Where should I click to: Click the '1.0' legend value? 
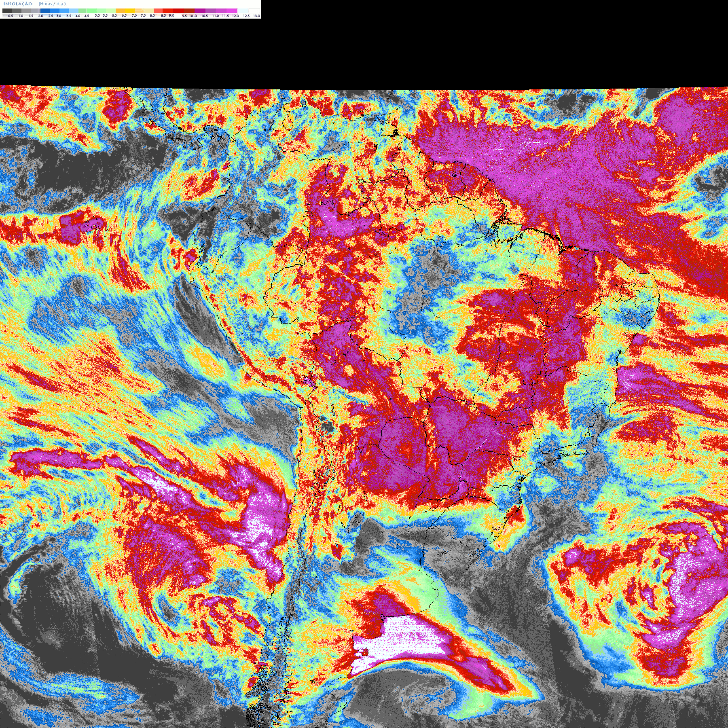(21, 16)
